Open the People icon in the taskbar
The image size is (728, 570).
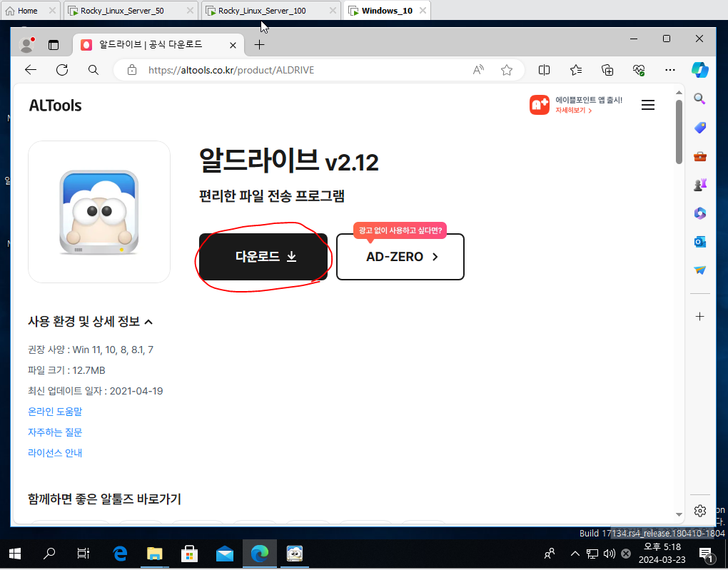(550, 554)
